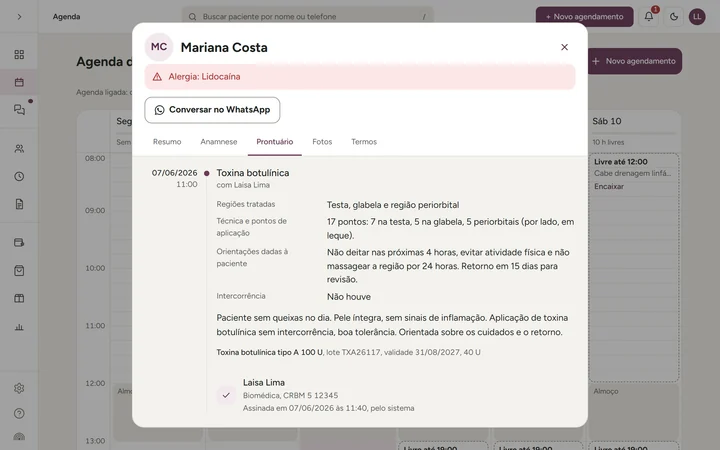The width and height of the screenshot is (720, 450).
Task: Click the search field for patients
Action: click(308, 17)
